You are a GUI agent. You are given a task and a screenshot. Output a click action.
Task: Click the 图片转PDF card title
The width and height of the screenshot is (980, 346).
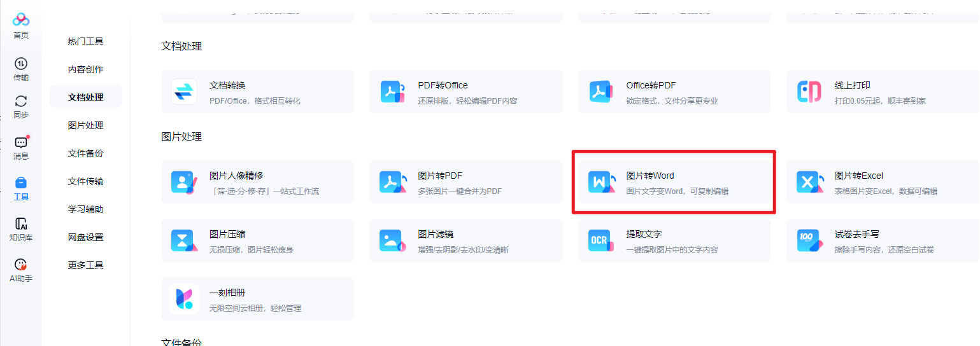coord(440,176)
